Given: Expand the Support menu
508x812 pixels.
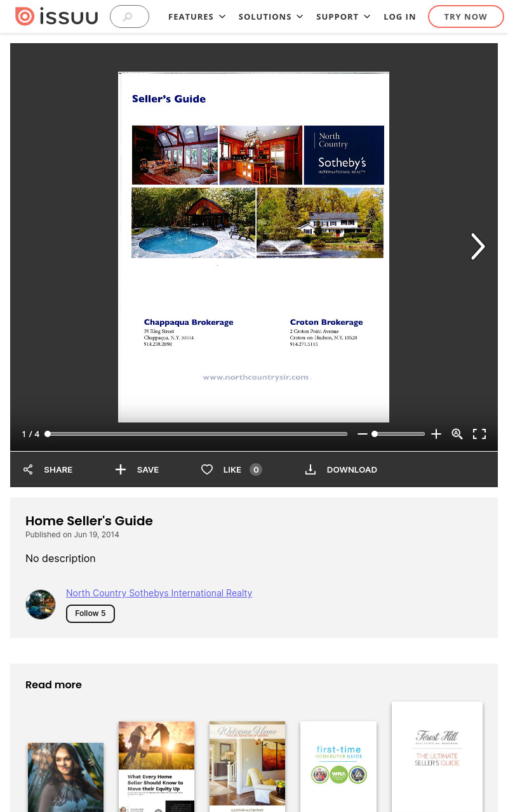Looking at the screenshot, I should pos(344,16).
